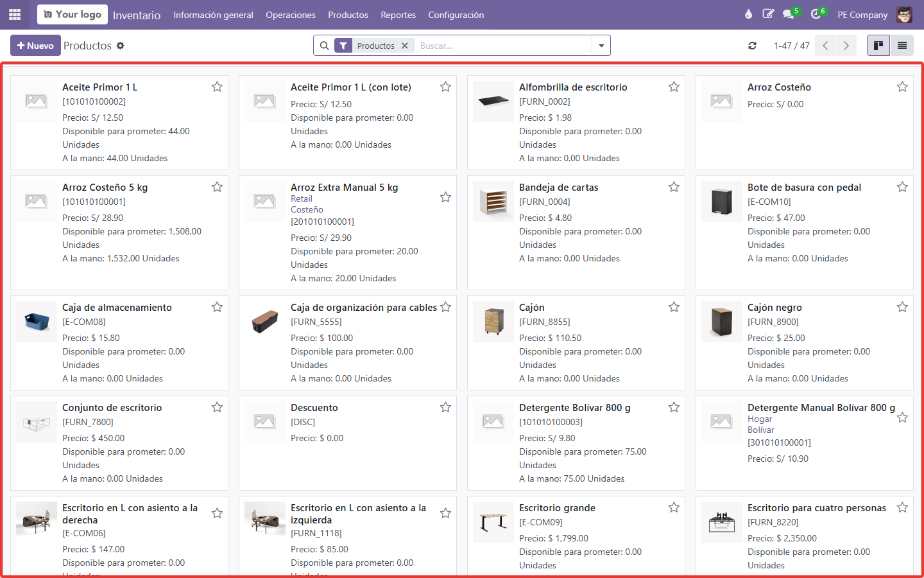Screen dimensions: 924x578
Task: Open the Reportes menu
Action: click(398, 15)
